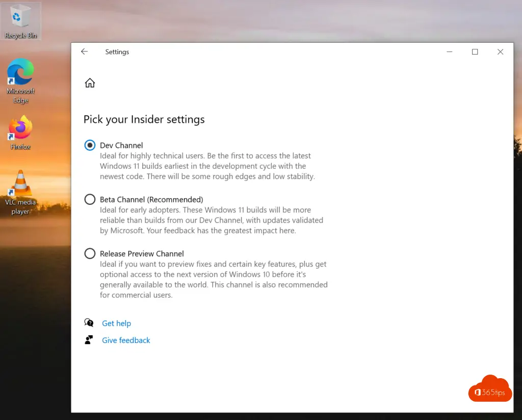This screenshot has height=420, width=522.
Task: Click the Give feedback people icon
Action: pos(89,339)
